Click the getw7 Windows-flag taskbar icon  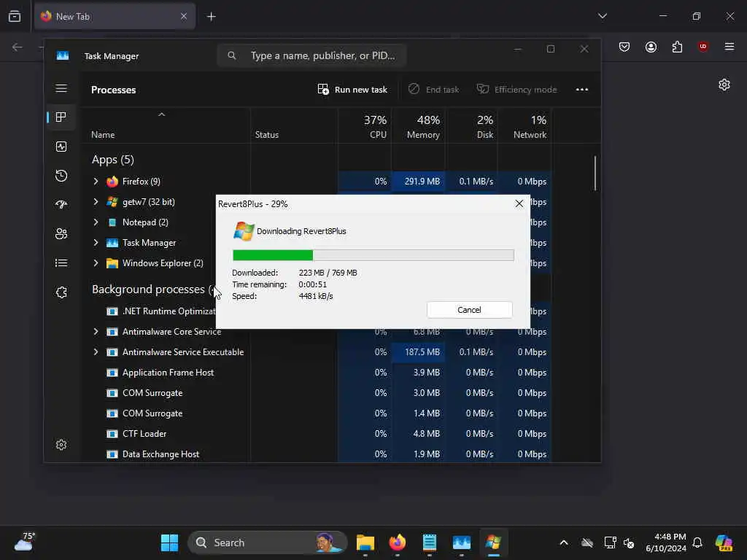point(494,542)
